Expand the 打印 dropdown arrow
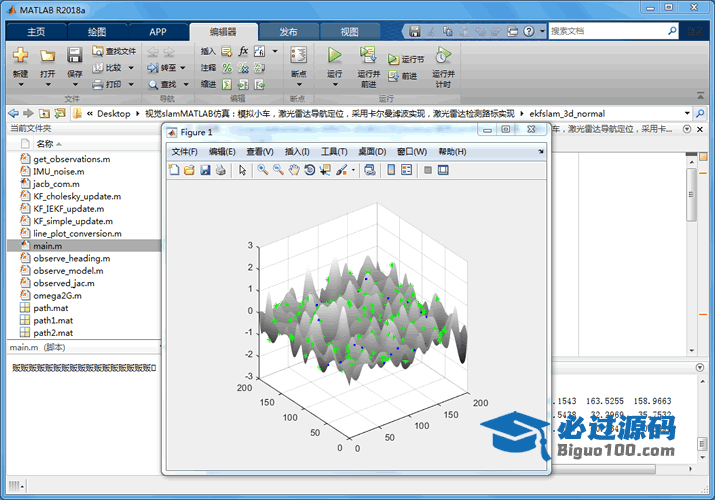Screen dimensions: 715x500 (x=131, y=84)
